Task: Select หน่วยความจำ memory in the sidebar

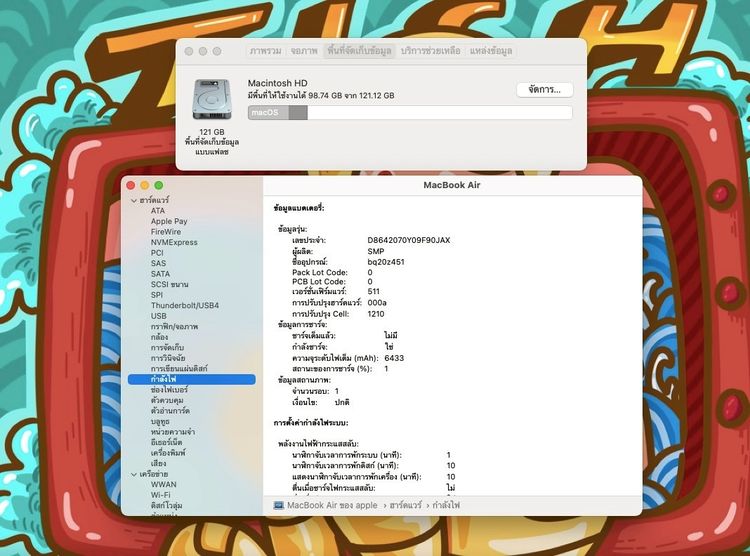Action: point(173,432)
